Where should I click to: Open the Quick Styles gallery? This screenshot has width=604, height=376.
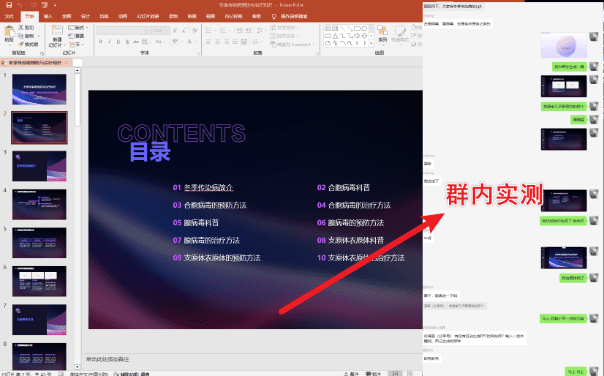point(399,34)
